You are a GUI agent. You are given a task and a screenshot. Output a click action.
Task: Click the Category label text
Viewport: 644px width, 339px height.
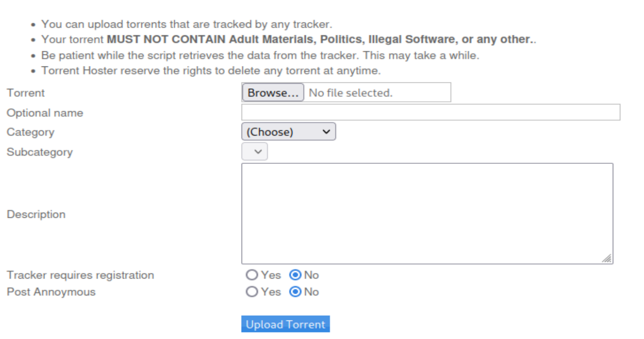point(31,132)
